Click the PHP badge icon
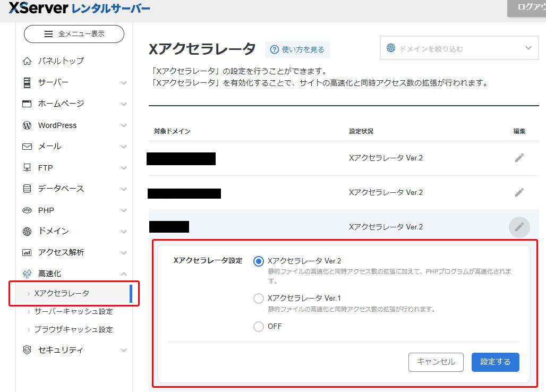 27,210
